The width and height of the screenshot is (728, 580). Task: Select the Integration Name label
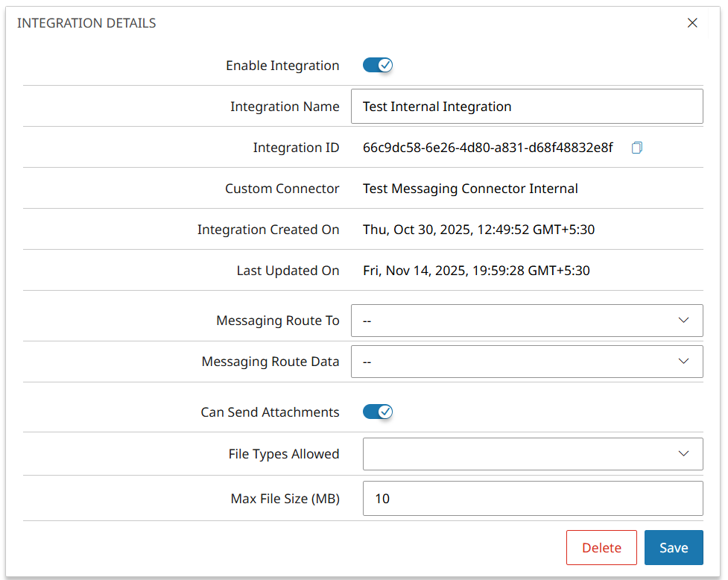[285, 107]
